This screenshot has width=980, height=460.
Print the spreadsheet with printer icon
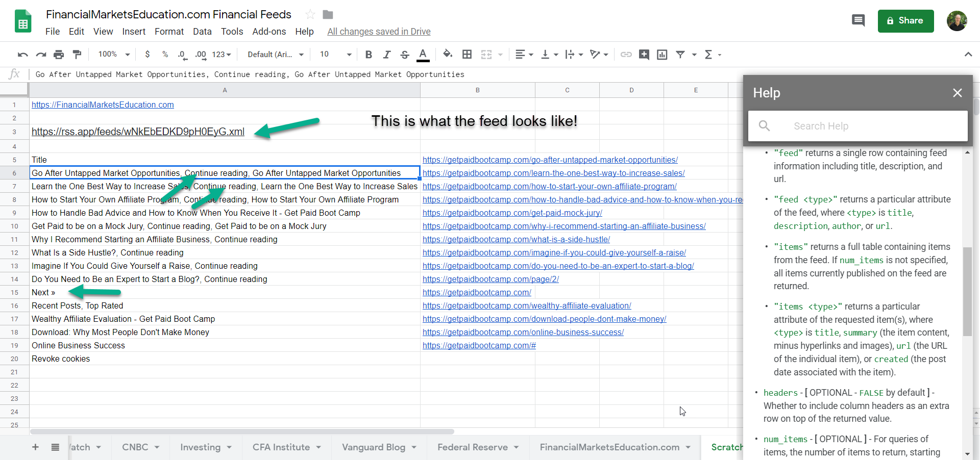pyautogui.click(x=59, y=55)
